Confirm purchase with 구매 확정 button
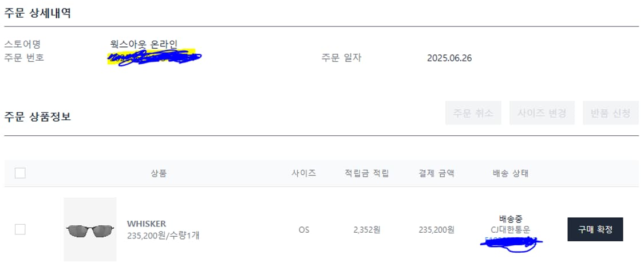The image size is (644, 278). click(x=595, y=229)
